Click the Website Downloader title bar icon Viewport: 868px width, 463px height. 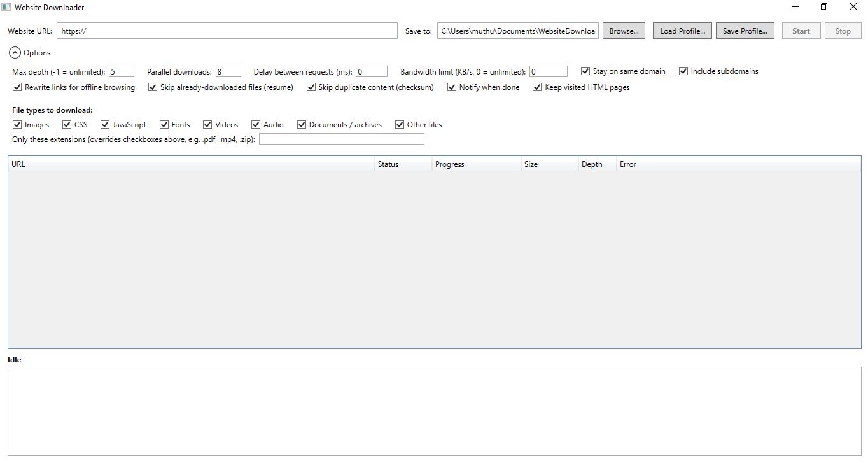coord(6,7)
